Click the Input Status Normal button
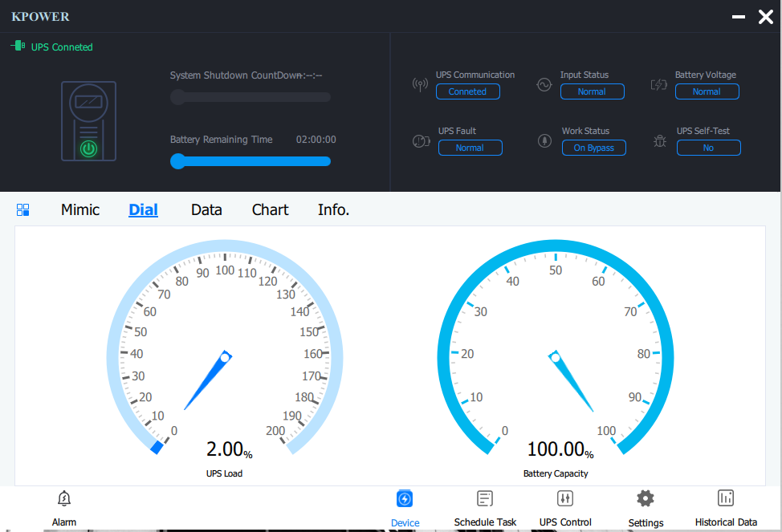This screenshot has height=532, width=782. (592, 91)
